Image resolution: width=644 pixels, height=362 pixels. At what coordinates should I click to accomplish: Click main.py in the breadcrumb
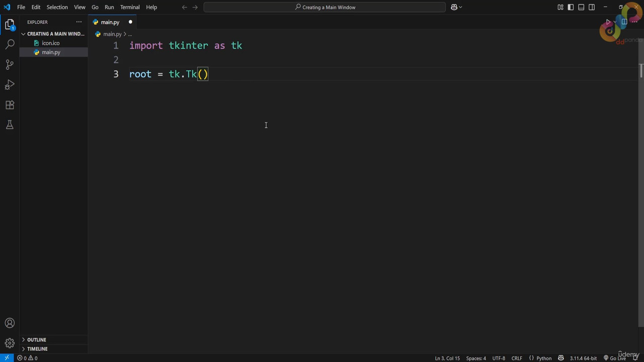(x=112, y=34)
